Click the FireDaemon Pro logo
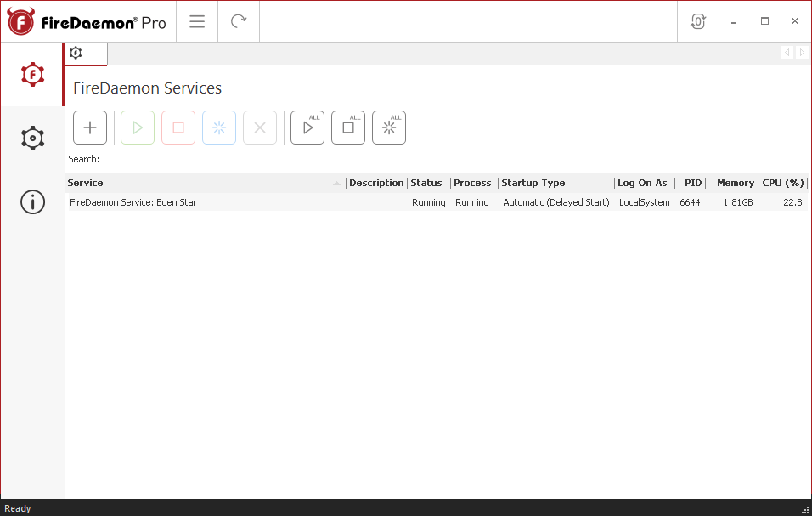Image resolution: width=812 pixels, height=516 pixels. [87, 22]
